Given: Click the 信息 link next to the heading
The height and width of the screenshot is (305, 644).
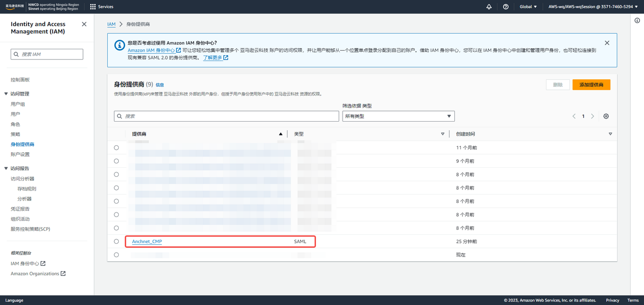Looking at the screenshot, I should (159, 85).
